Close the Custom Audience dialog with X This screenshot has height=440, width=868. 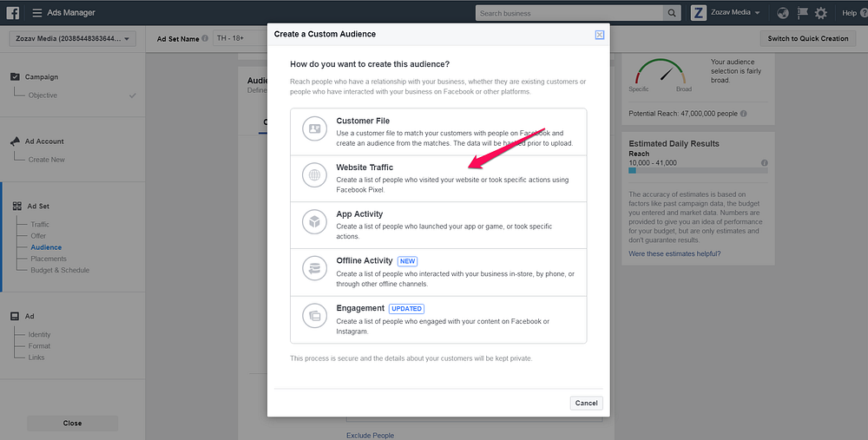point(600,35)
